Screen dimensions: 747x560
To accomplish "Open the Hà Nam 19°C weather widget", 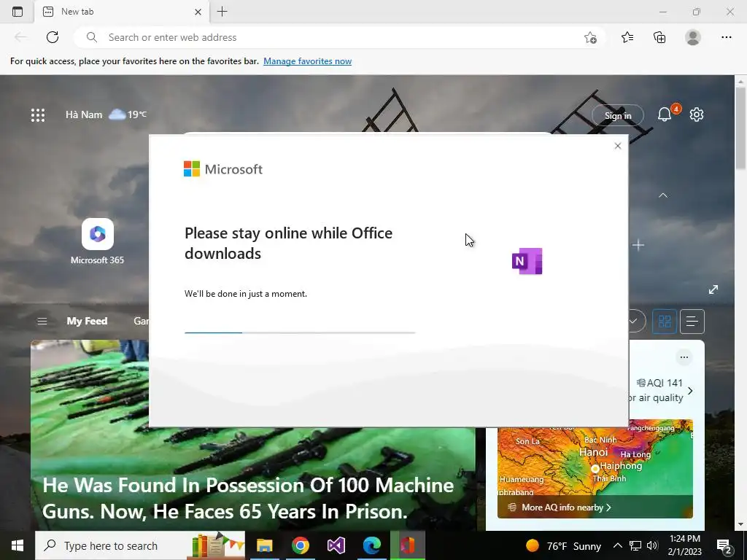I will [x=106, y=114].
